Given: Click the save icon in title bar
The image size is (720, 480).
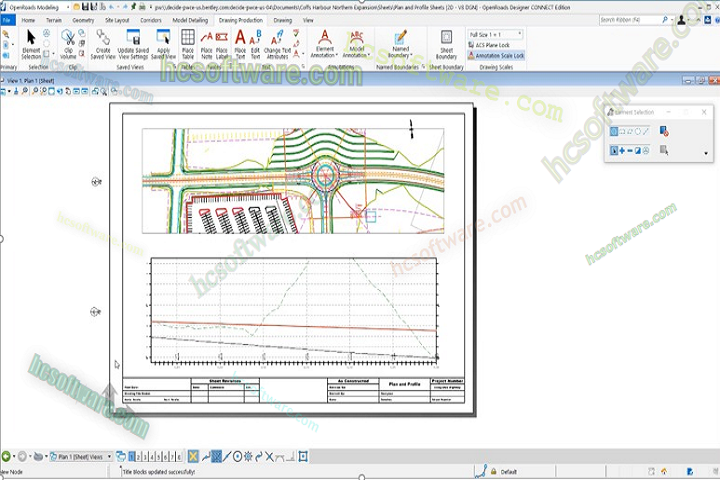Looking at the screenshot, I should pos(85,7).
